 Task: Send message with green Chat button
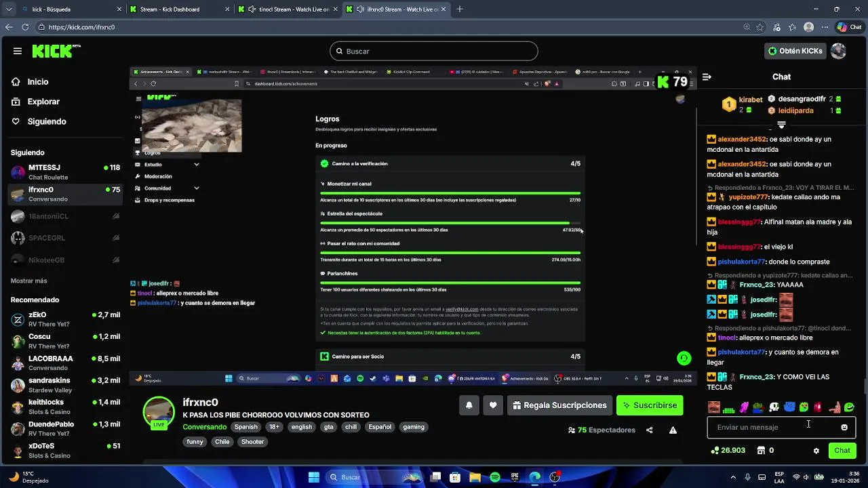pyautogui.click(x=842, y=450)
